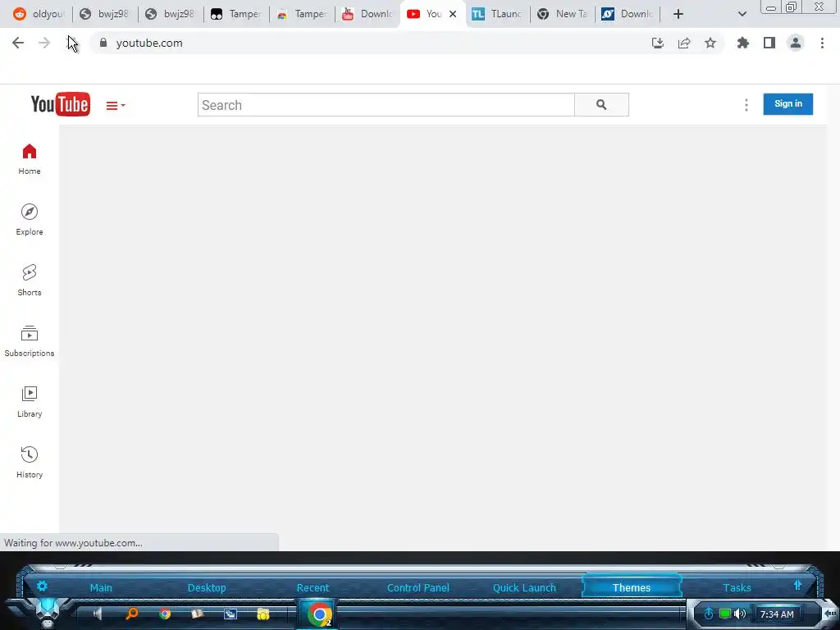Open a new tab with plus button

[678, 14]
